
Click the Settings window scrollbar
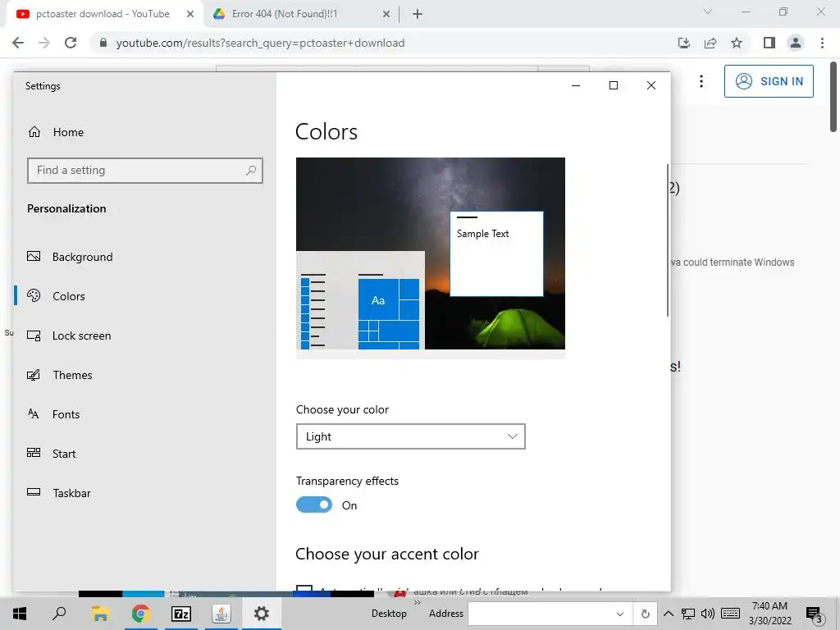click(668, 240)
